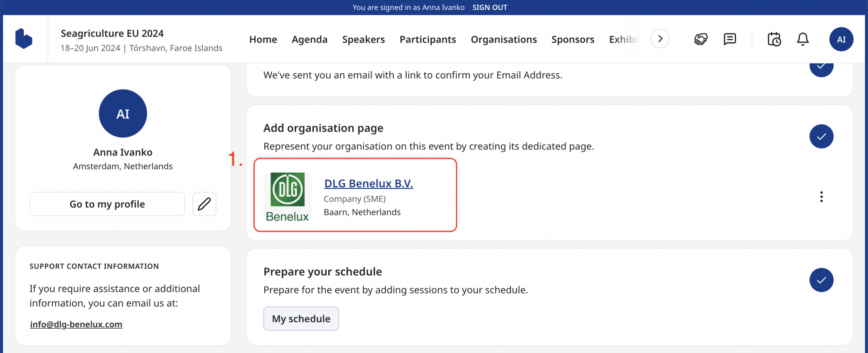
Task: Click the event date and location text
Action: [141, 48]
